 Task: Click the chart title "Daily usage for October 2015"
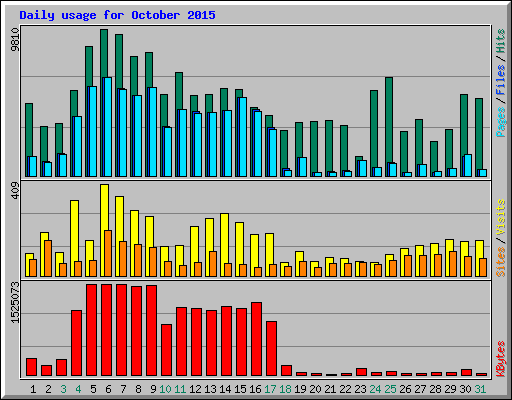117,15
